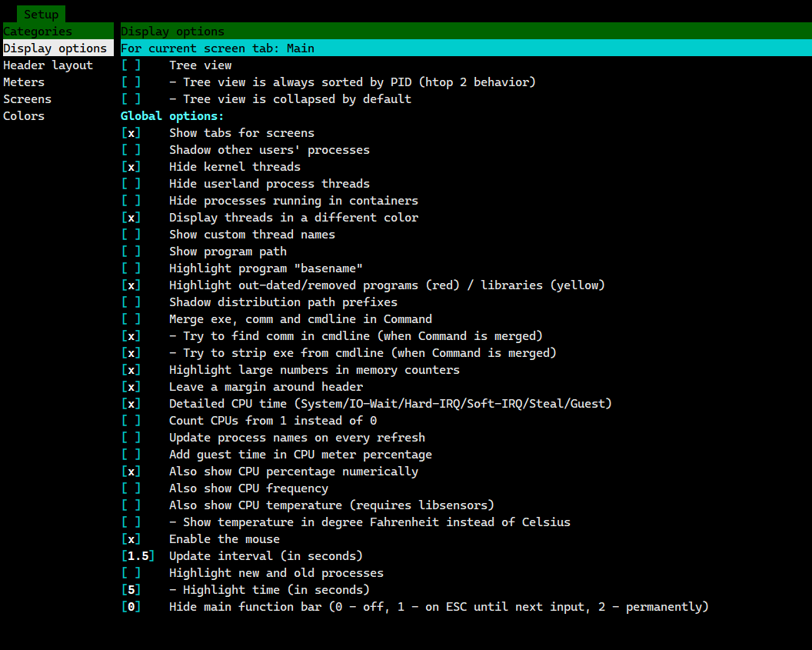The height and width of the screenshot is (650, 812).
Task: Enable 'Shadow other users' processes'
Action: pos(131,150)
